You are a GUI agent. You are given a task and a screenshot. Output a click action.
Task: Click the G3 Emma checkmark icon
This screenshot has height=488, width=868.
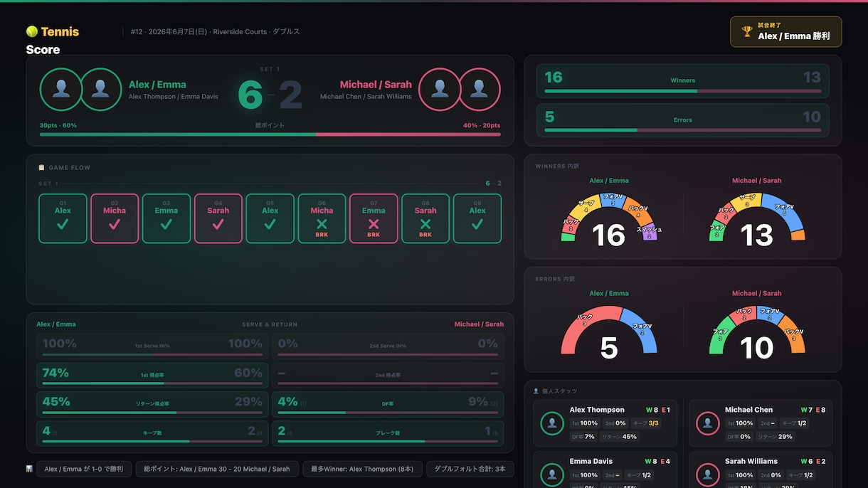tap(166, 224)
